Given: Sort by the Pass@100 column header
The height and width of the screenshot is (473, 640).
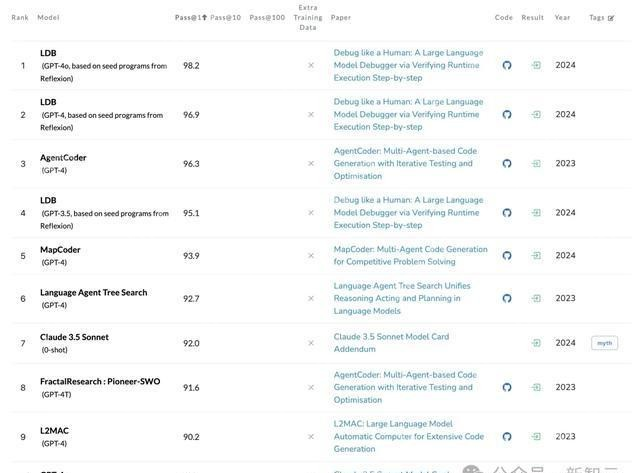Looking at the screenshot, I should pyautogui.click(x=267, y=18).
